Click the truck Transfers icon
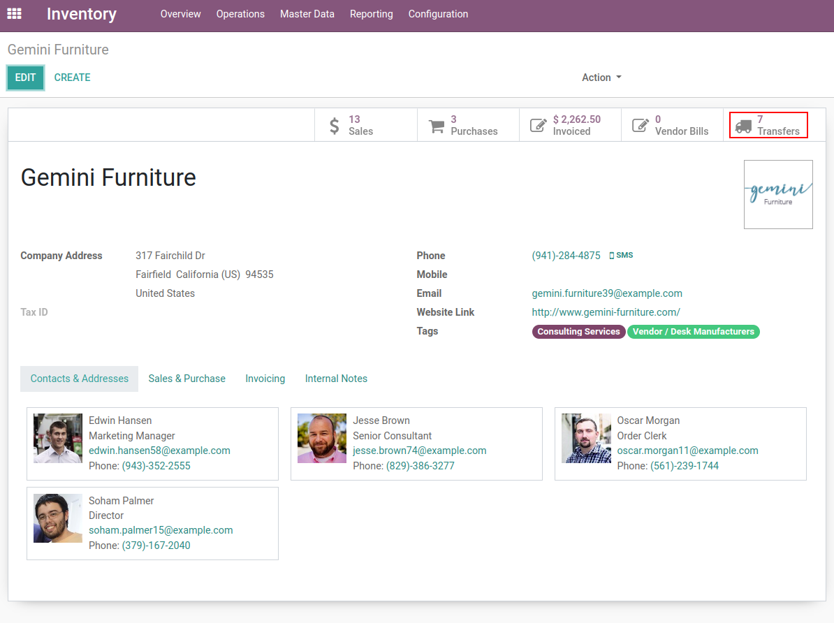834x644 pixels. click(743, 126)
